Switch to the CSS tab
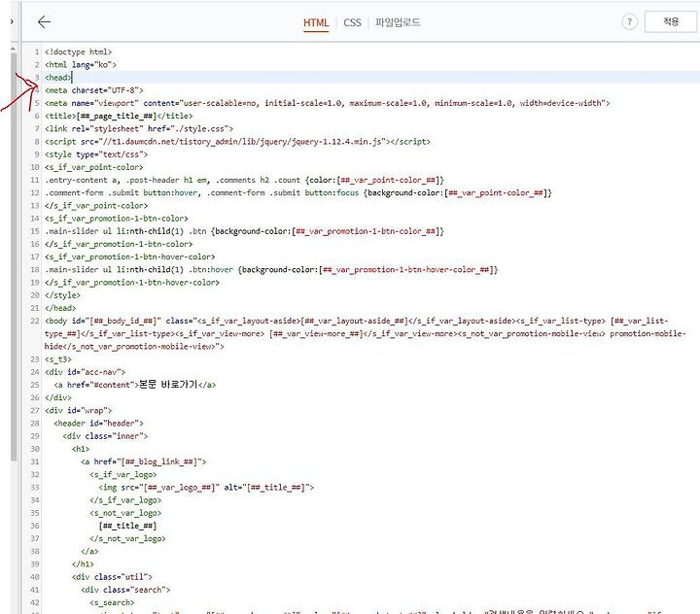The image size is (700, 614). point(352,22)
